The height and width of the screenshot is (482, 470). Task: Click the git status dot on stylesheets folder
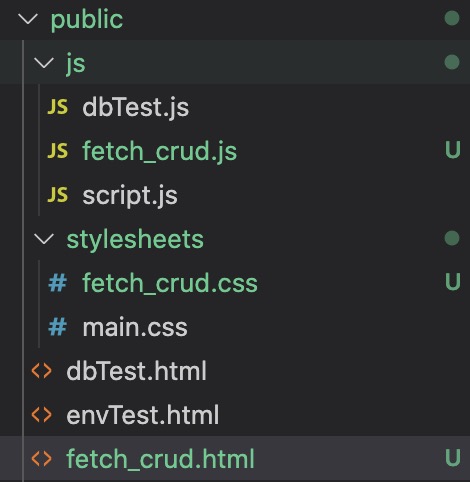452,238
